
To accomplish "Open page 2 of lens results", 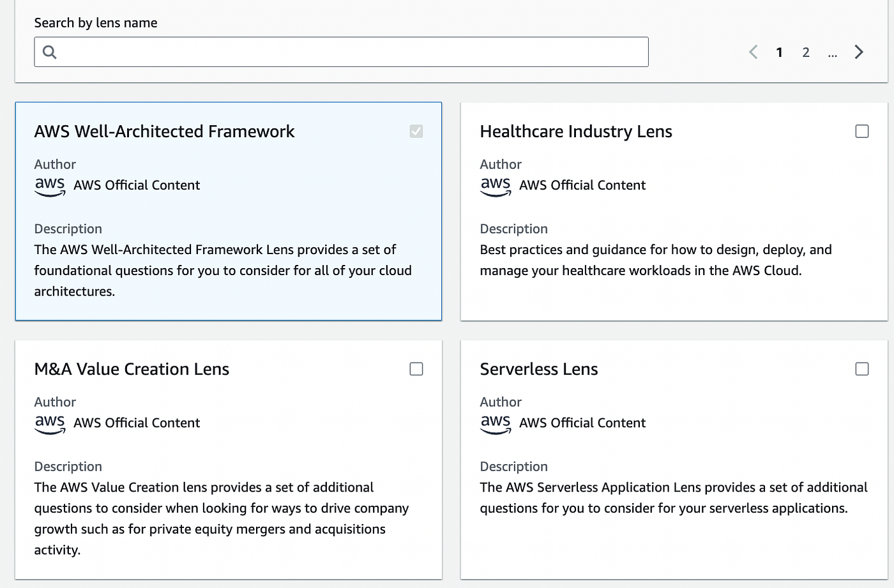I will (x=806, y=52).
